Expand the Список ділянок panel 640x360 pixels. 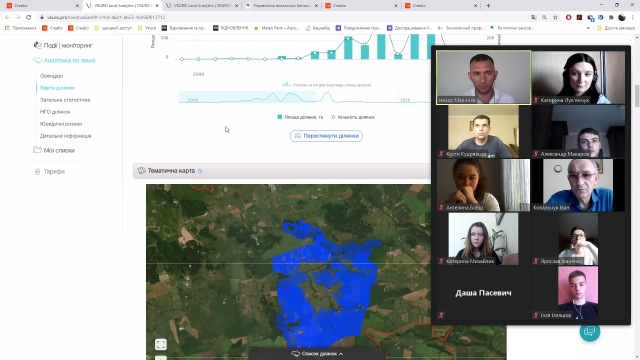coord(317,353)
